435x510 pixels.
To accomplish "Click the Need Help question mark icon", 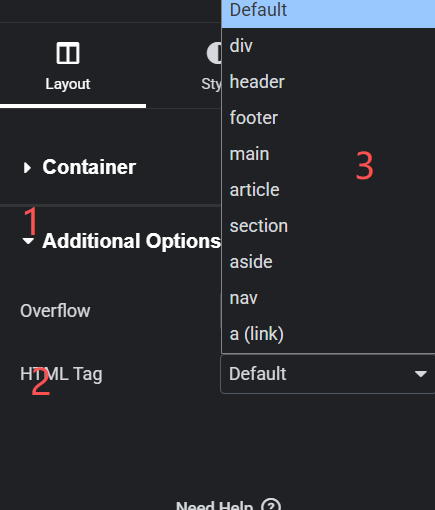I will tap(271, 505).
